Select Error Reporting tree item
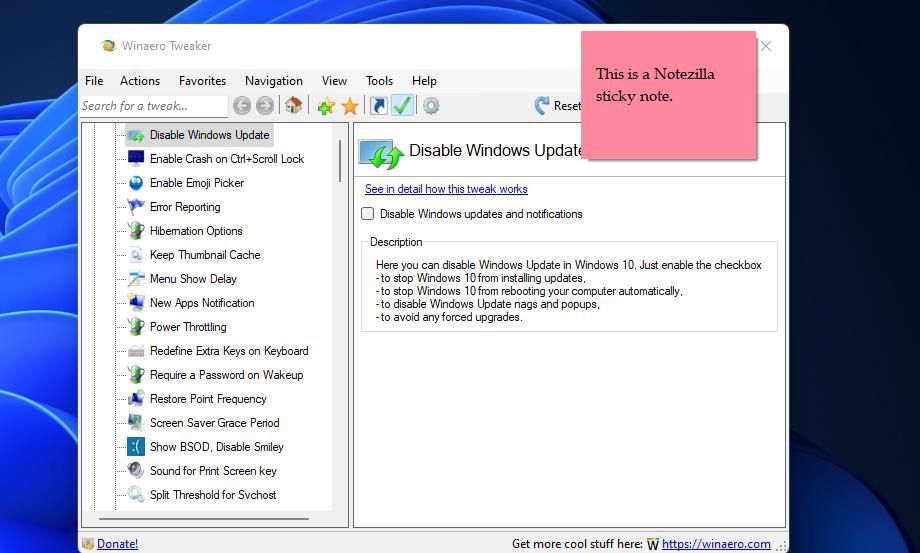Image resolution: width=920 pixels, height=553 pixels. pos(185,207)
